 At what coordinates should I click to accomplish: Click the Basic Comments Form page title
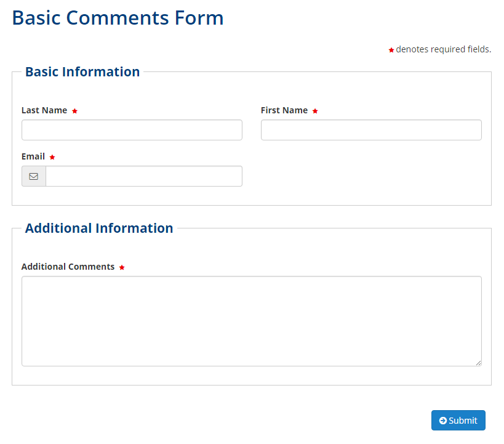[118, 18]
